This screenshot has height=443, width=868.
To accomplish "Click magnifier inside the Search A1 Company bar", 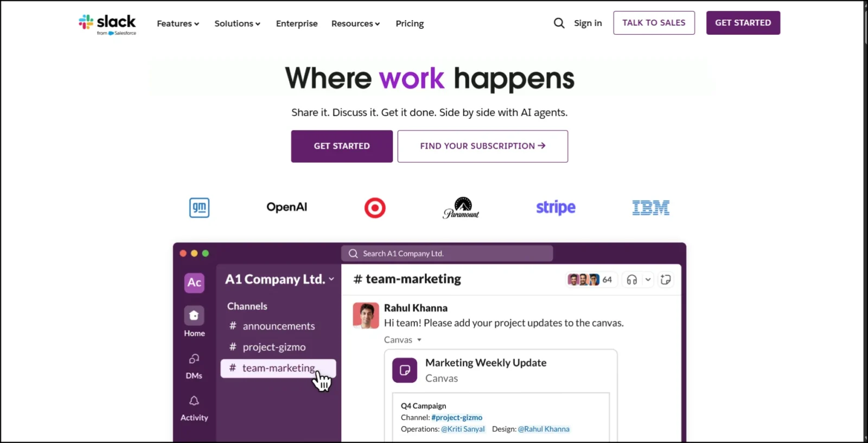I will pos(353,253).
